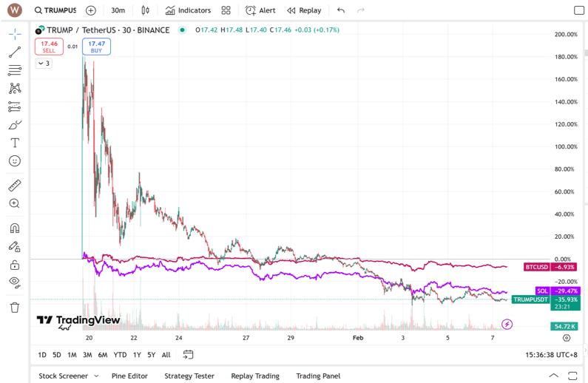Image resolution: width=588 pixels, height=383 pixels.
Task: Open the Strategy Tester tab
Action: tap(189, 376)
